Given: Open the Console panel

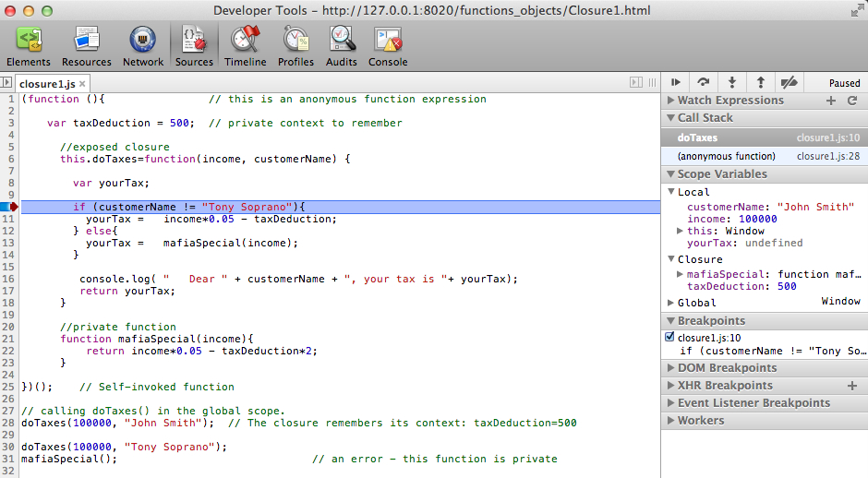Looking at the screenshot, I should [x=388, y=47].
